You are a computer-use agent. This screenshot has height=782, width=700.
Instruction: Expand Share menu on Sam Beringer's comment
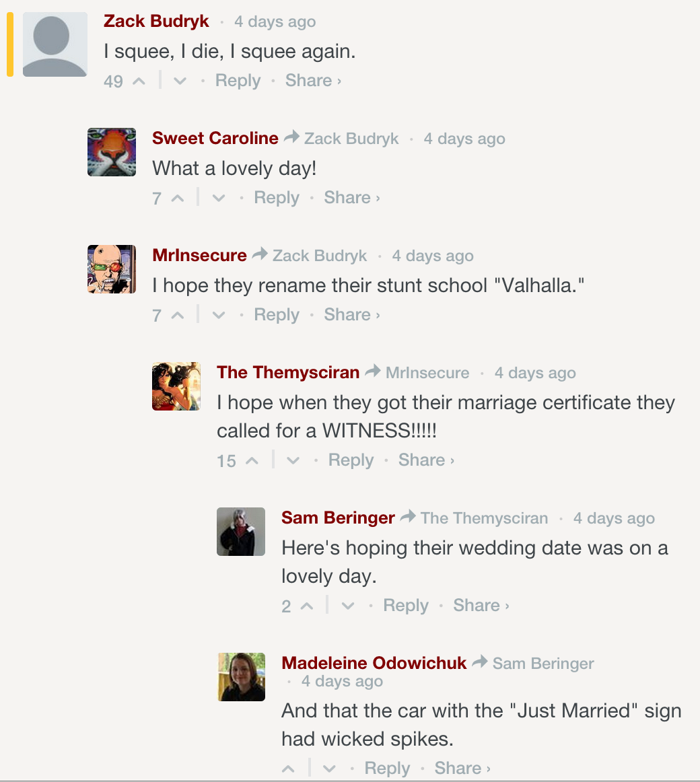point(481,606)
